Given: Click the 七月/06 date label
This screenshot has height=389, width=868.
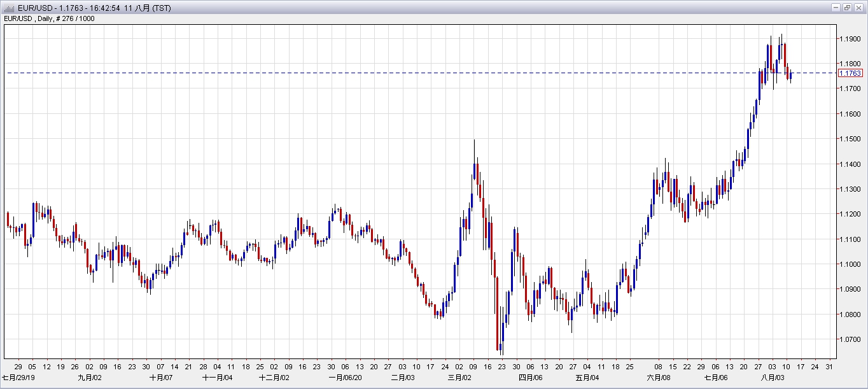Looking at the screenshot, I should coord(715,378).
